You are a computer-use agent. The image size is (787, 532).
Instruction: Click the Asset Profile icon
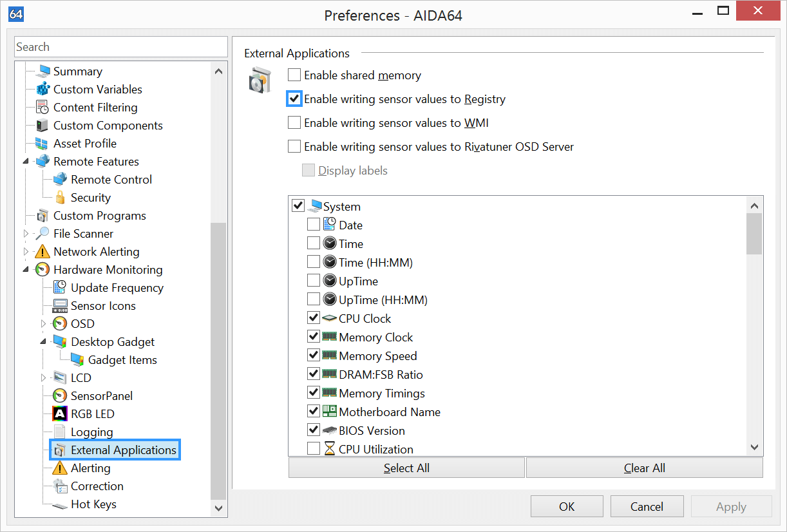click(43, 144)
